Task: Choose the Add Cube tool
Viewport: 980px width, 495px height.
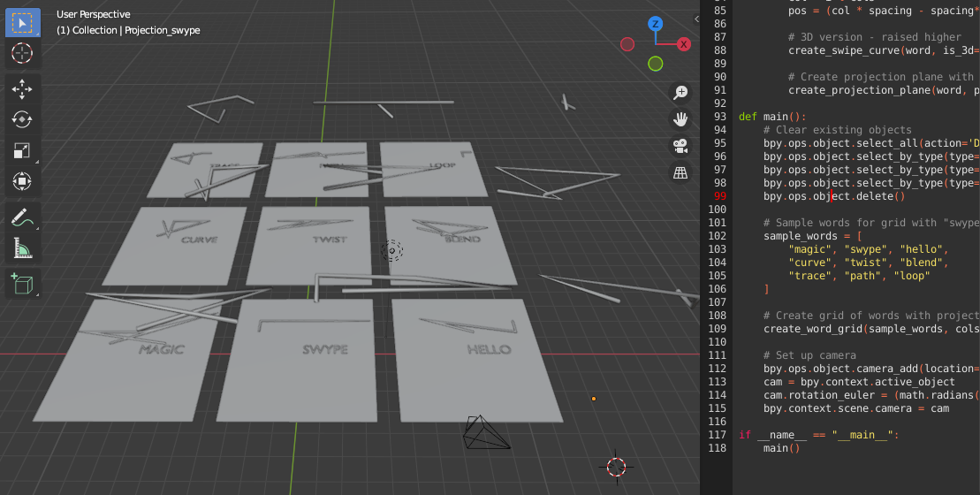Action: [x=22, y=284]
